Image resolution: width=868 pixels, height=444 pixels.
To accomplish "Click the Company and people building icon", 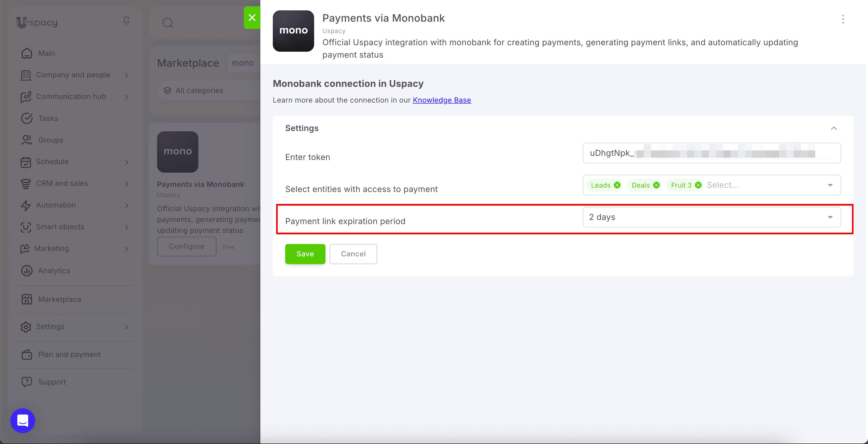I will (x=26, y=75).
